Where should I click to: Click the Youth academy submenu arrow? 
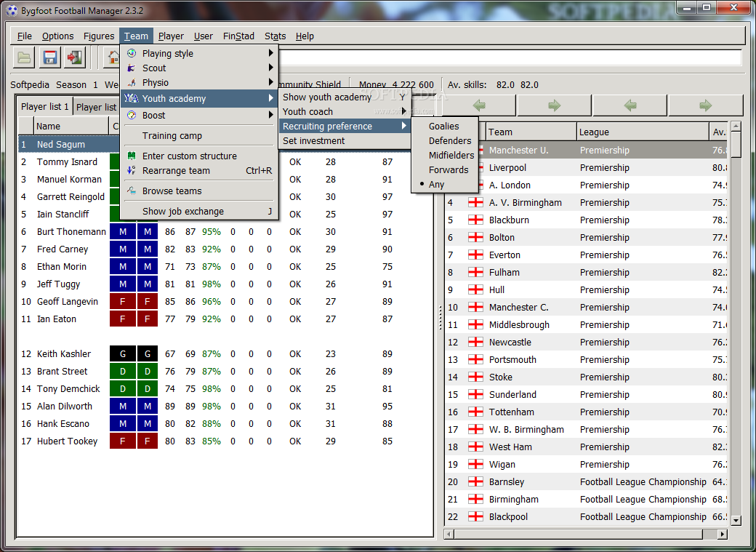[271, 98]
